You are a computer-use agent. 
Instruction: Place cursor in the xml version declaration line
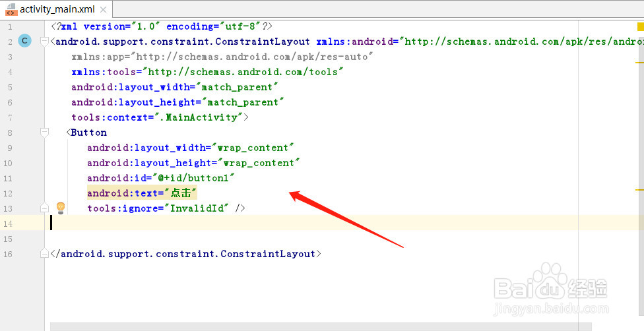[162, 26]
